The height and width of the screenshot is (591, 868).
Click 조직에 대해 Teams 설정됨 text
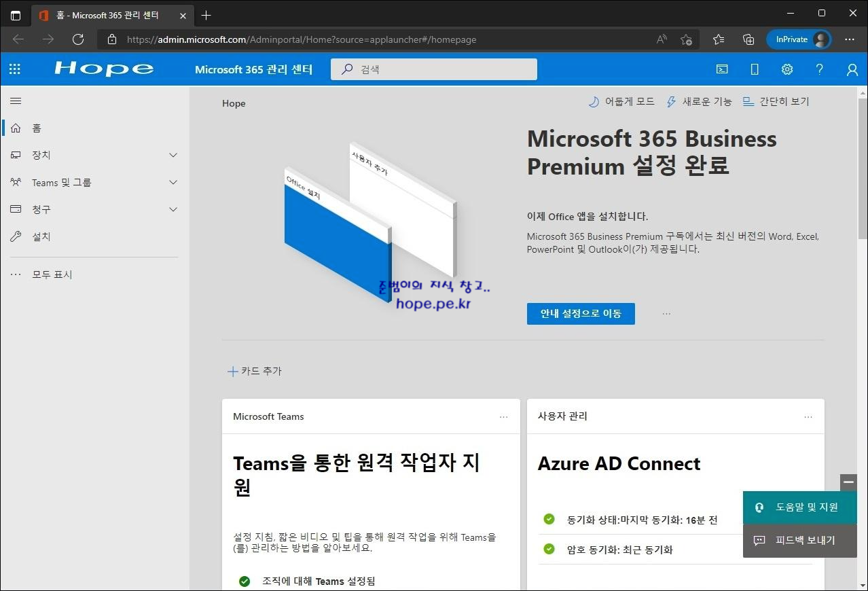[x=319, y=581]
